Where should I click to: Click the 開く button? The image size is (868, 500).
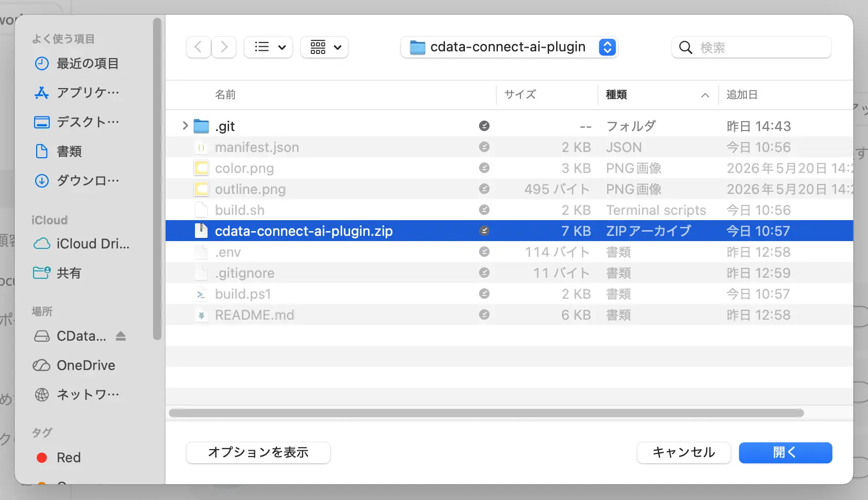point(785,452)
